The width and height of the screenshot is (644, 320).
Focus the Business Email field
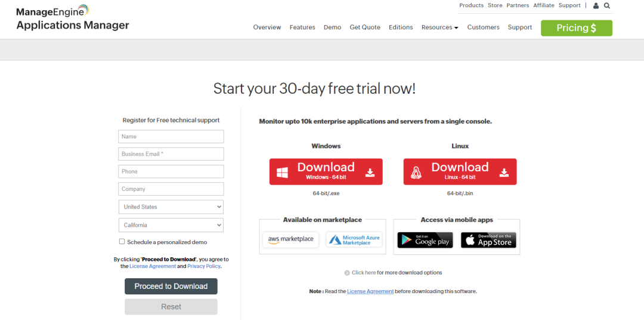point(171,154)
